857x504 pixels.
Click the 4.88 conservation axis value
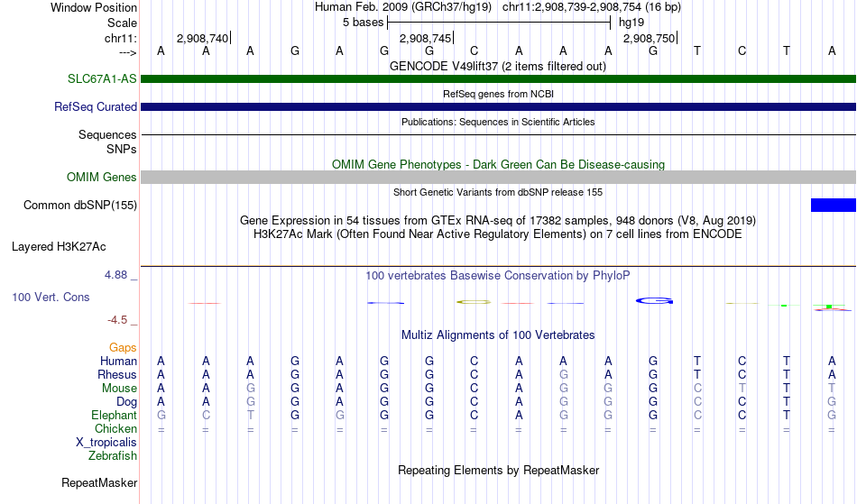tap(115, 275)
